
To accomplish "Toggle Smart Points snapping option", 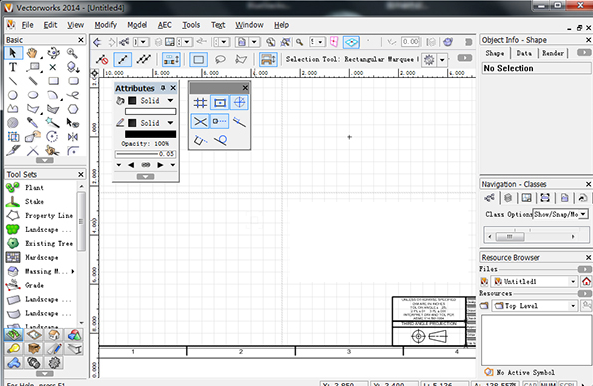I will [219, 122].
